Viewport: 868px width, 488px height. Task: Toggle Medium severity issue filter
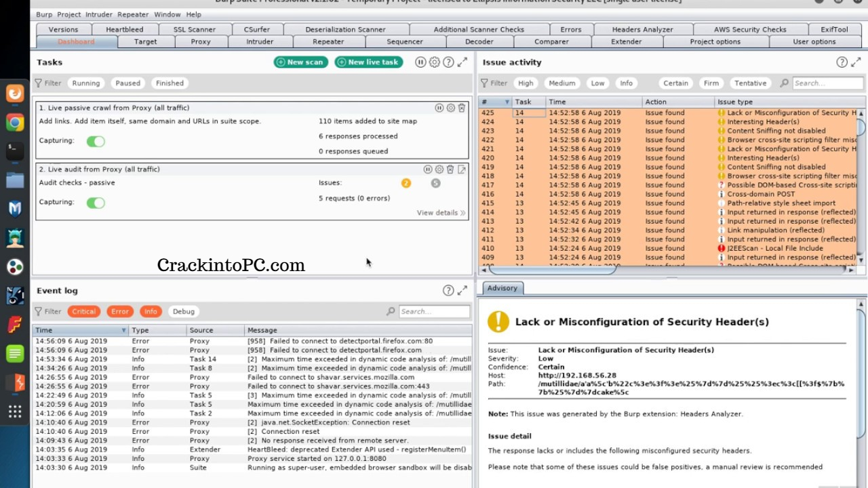click(562, 83)
